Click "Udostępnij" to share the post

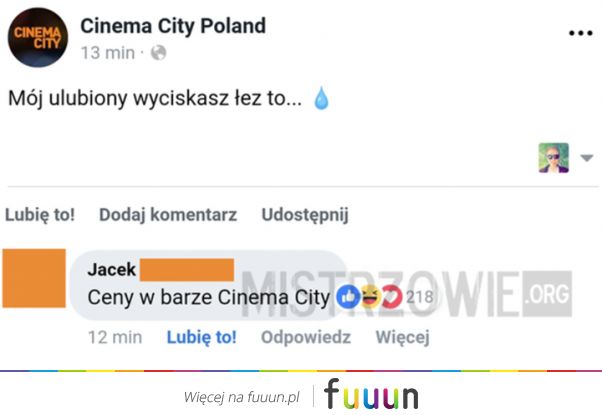(x=305, y=215)
